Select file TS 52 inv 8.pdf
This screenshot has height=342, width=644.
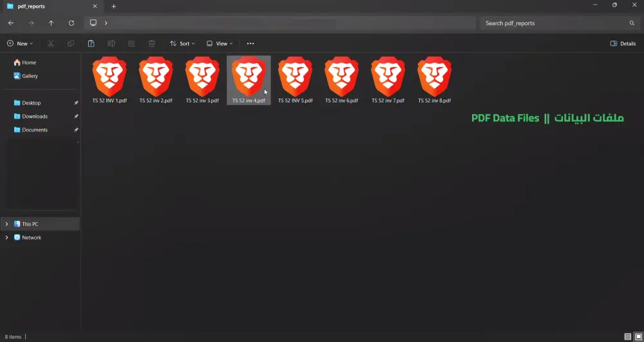[x=435, y=80]
